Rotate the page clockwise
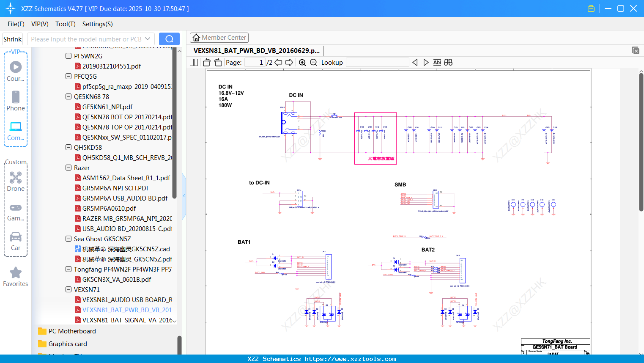Image resolution: width=644 pixels, height=363 pixels. 218,63
